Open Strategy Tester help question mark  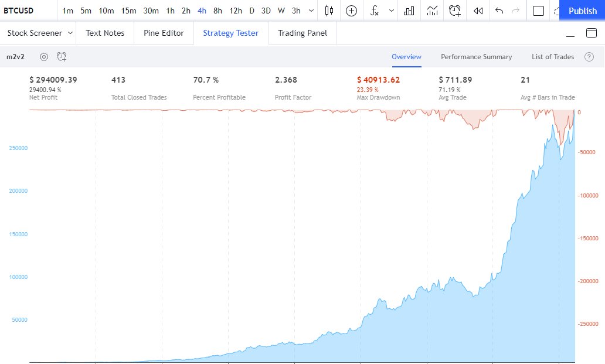(x=589, y=57)
